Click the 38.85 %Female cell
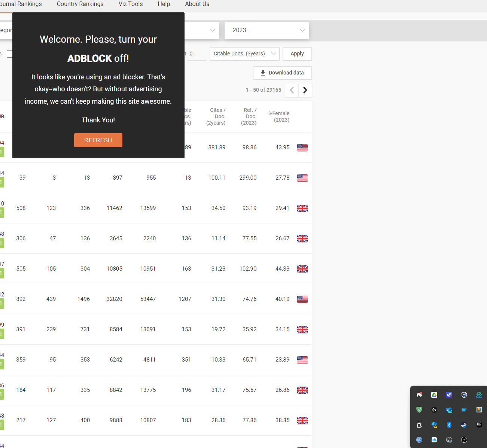This screenshot has width=487, height=448. [x=283, y=420]
